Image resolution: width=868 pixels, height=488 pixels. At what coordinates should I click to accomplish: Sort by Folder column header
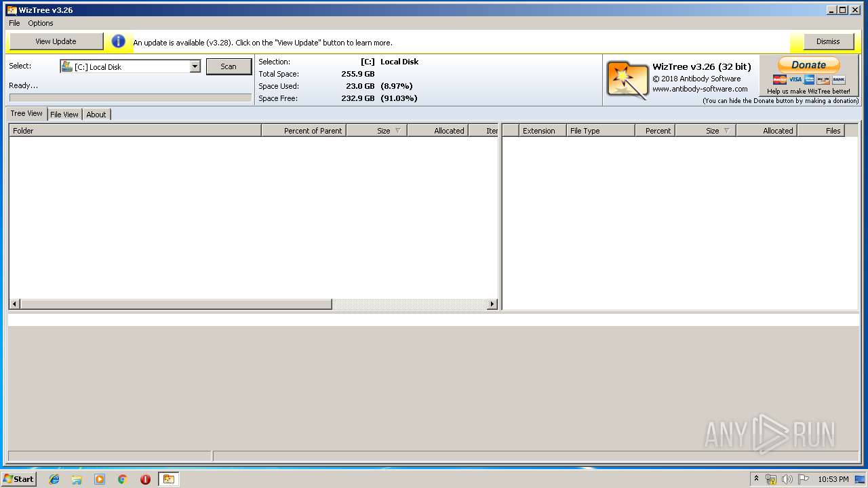click(135, 131)
